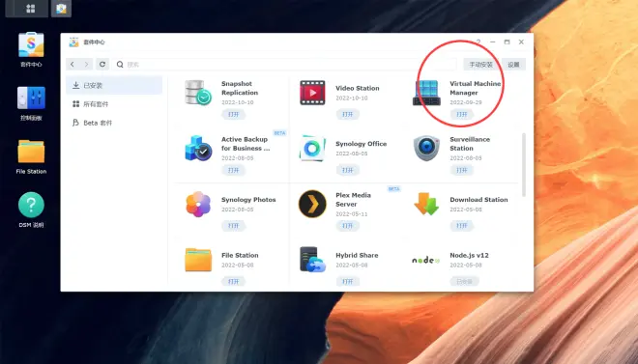Click the File Station package icon in list
The width and height of the screenshot is (638, 364).
(x=198, y=260)
